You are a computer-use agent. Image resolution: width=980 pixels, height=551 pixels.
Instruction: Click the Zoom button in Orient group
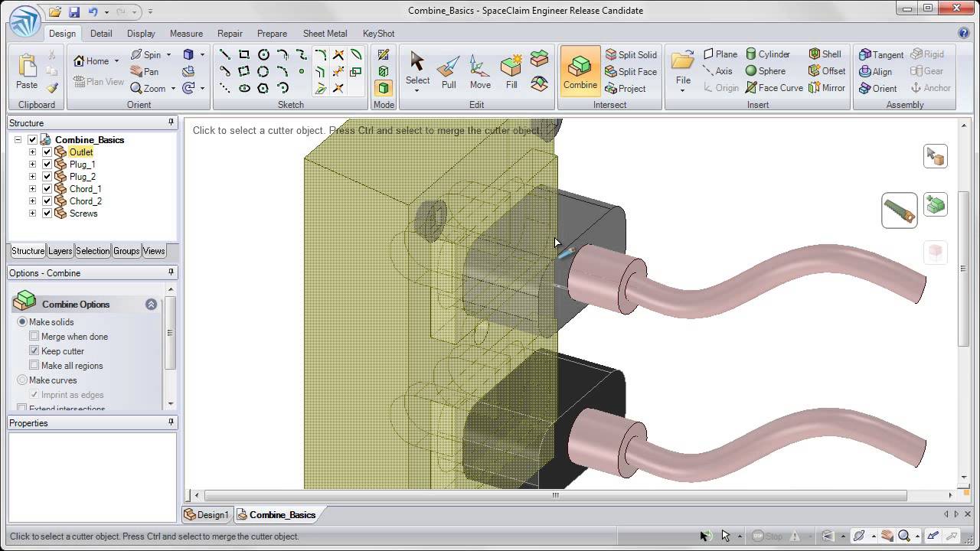[149, 88]
